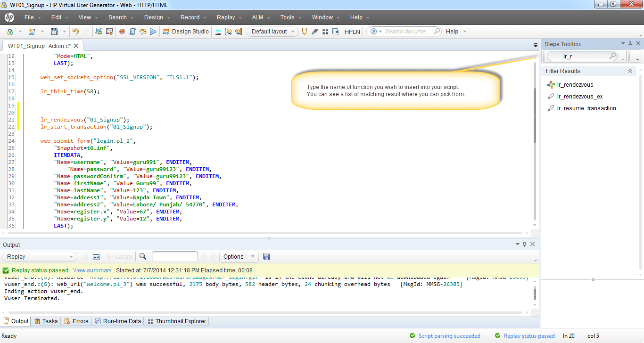Save output log using blue disk icon
Image resolution: width=644 pixels, height=343 pixels.
[266, 257]
